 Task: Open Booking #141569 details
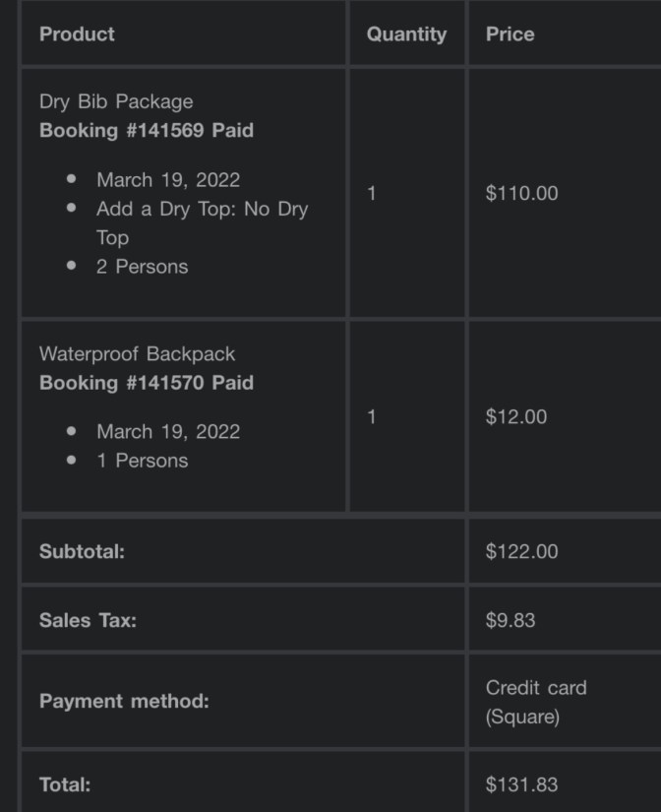click(x=147, y=130)
